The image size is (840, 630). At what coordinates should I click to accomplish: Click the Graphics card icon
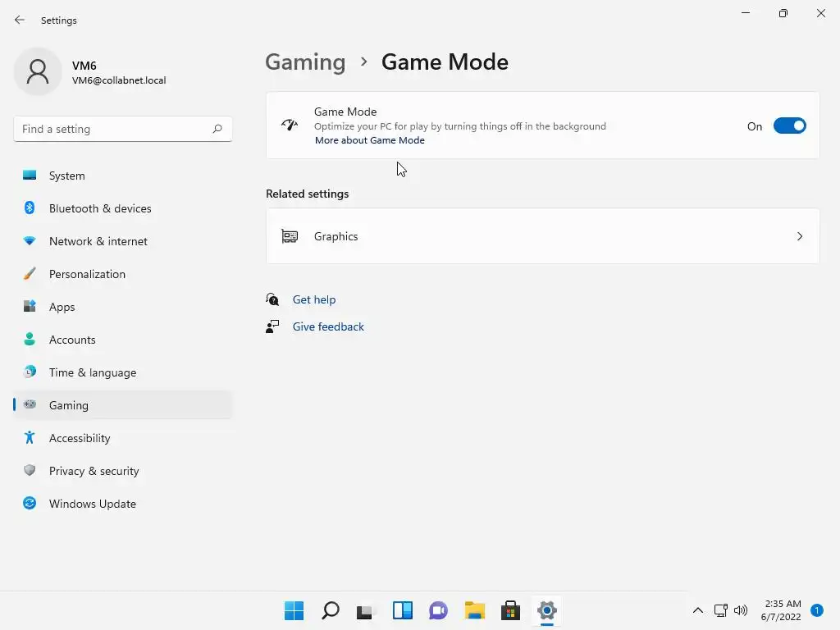290,236
